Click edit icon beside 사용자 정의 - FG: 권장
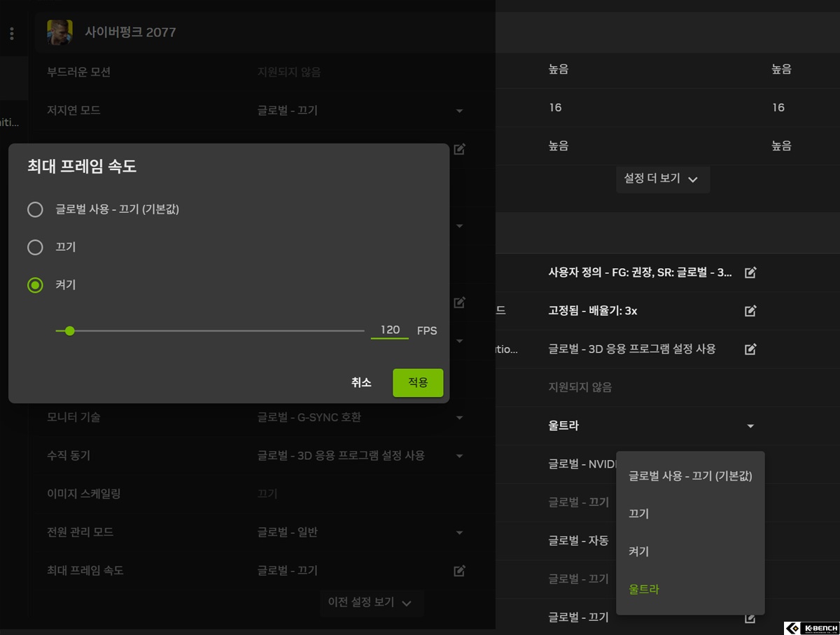The width and height of the screenshot is (840, 635). pyautogui.click(x=750, y=272)
